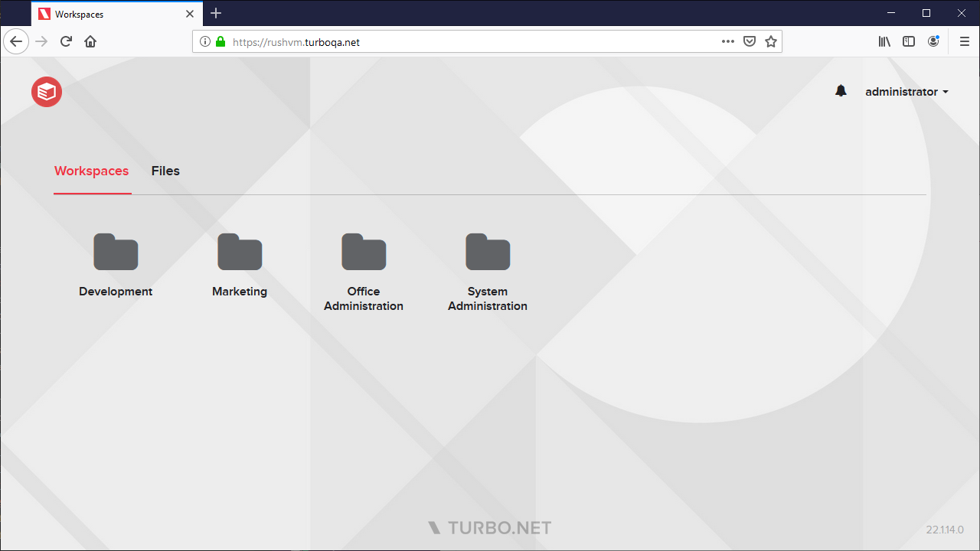The width and height of the screenshot is (980, 551).
Task: Toggle the content blocking shield
Action: [749, 41]
